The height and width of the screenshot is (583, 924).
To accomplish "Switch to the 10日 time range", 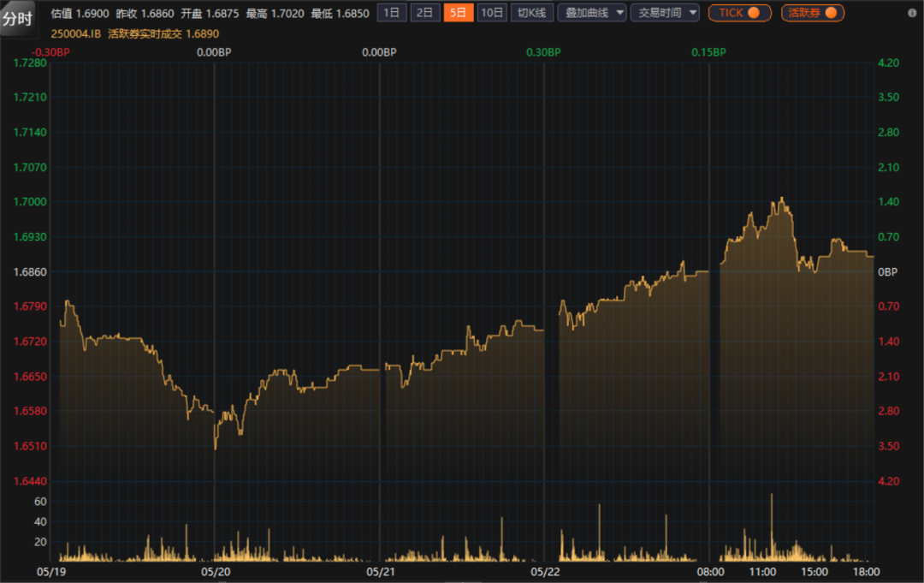I will tap(491, 13).
